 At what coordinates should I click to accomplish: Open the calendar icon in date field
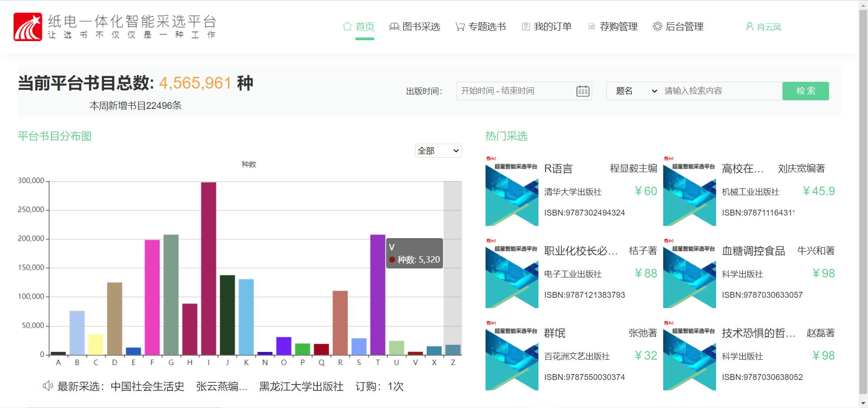pyautogui.click(x=583, y=91)
